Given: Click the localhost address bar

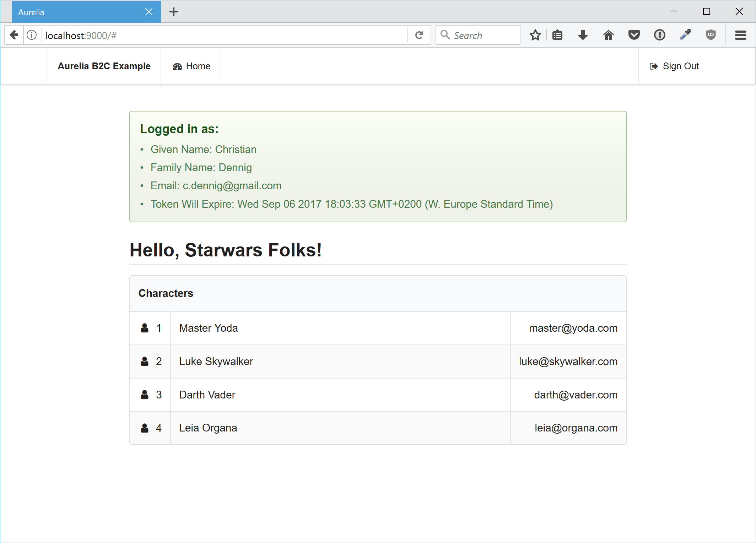Looking at the screenshot, I should (224, 35).
